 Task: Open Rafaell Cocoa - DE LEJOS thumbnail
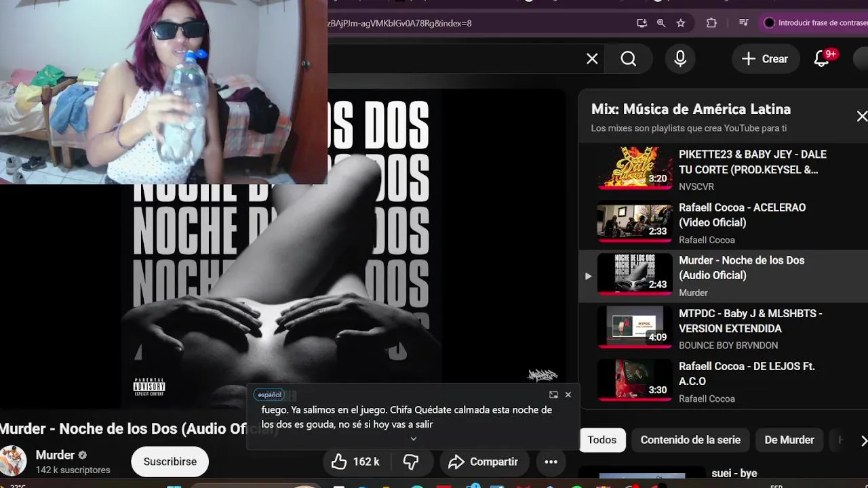pyautogui.click(x=635, y=380)
